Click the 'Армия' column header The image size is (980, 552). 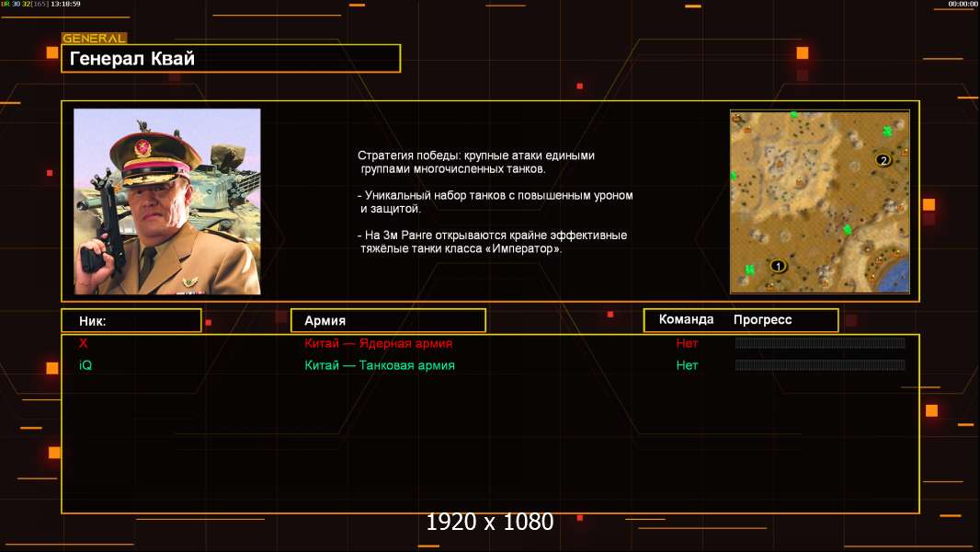(388, 321)
